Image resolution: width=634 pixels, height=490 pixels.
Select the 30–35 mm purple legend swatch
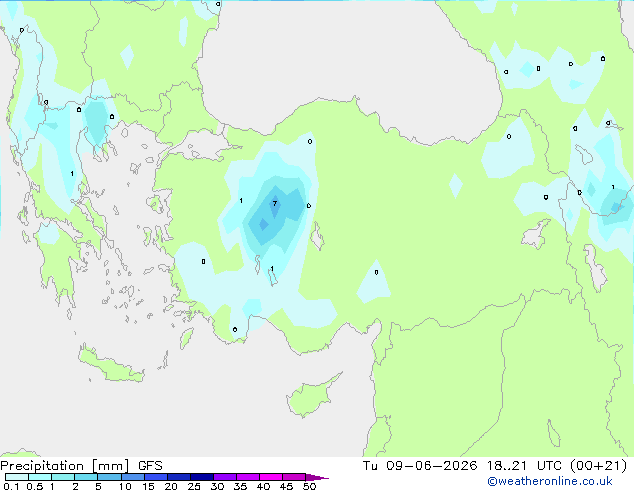pyautogui.click(x=224, y=477)
